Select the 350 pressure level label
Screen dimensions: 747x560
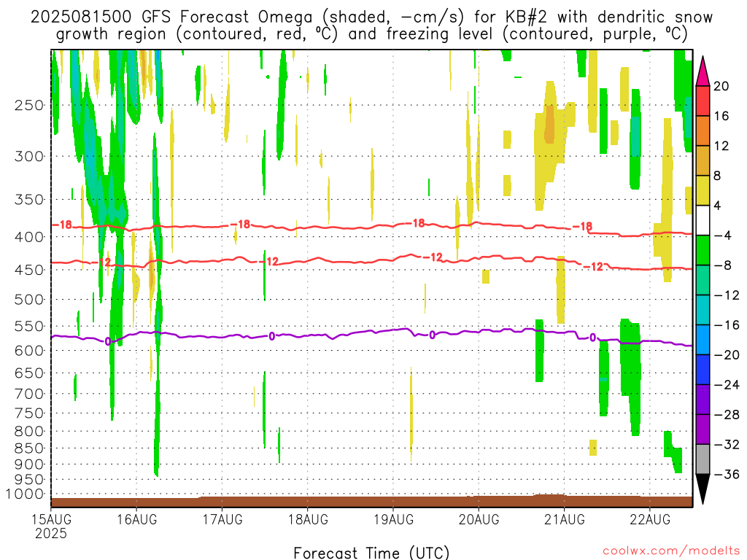pyautogui.click(x=29, y=200)
